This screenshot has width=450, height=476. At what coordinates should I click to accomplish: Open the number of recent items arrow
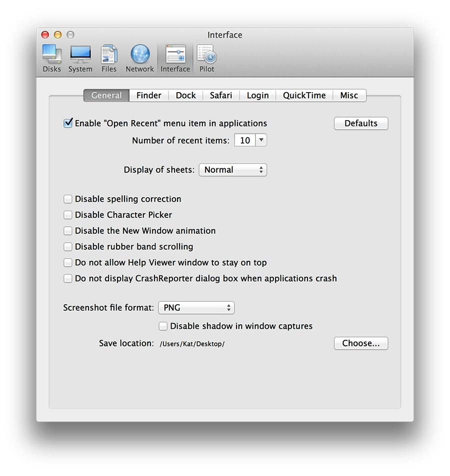261,140
